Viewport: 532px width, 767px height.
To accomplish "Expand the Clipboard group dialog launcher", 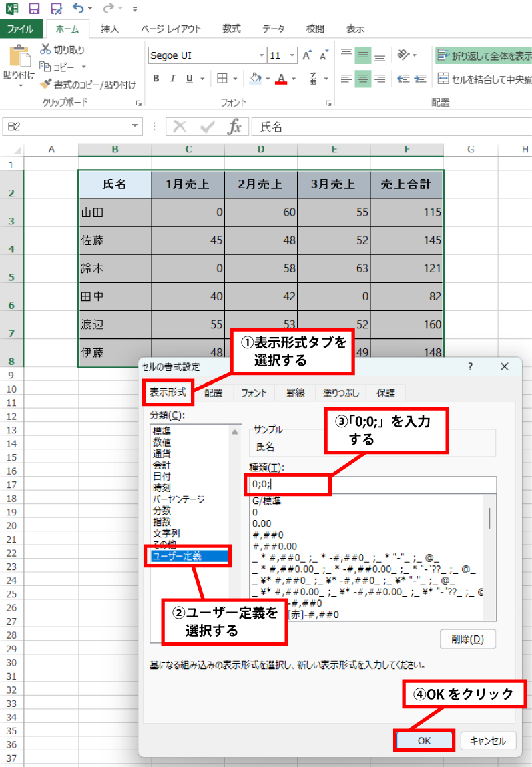I will click(x=139, y=103).
